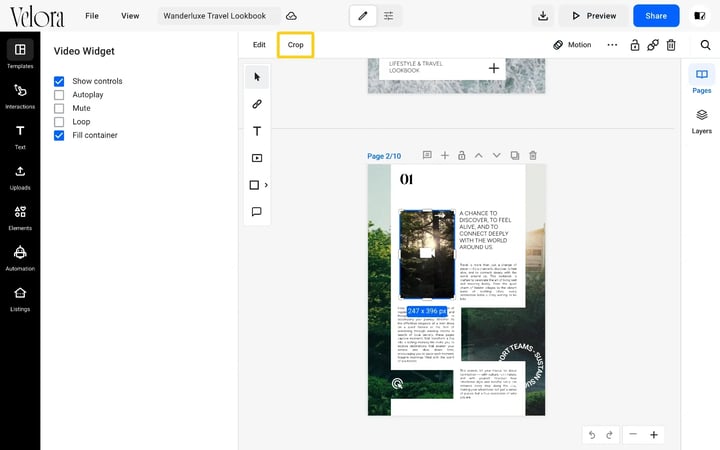Switch to the Crop tab
The width and height of the screenshot is (720, 450).
[295, 45]
